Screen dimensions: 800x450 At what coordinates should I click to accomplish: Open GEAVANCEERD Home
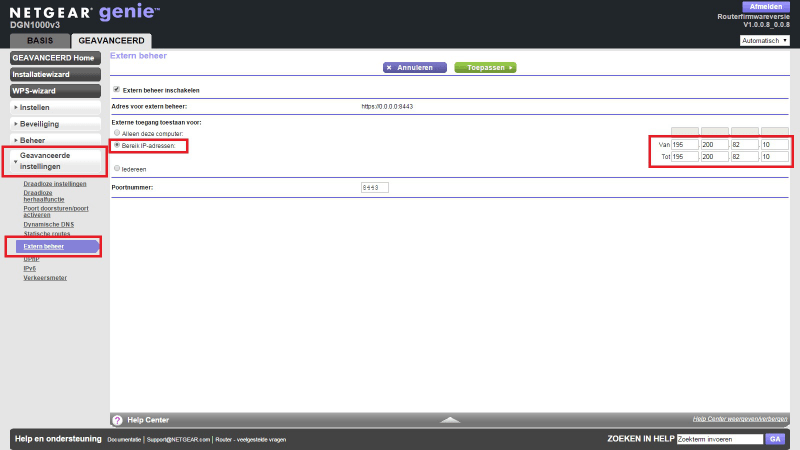(55, 58)
